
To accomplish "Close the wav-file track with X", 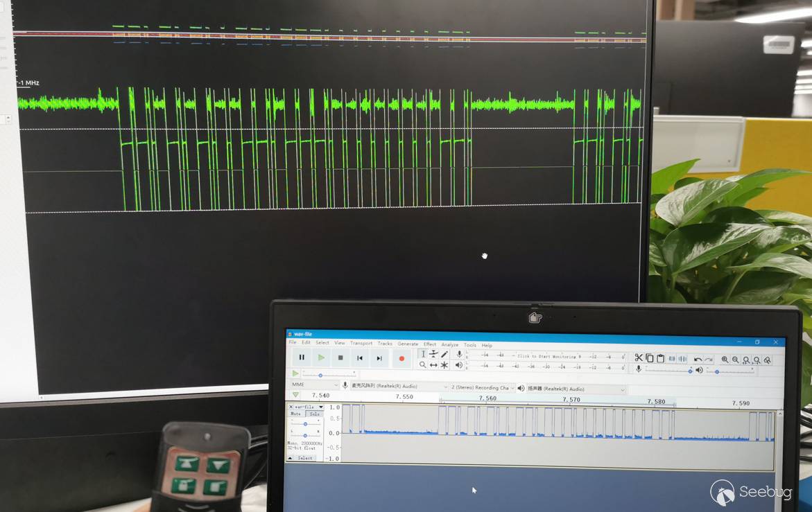I will [291, 407].
